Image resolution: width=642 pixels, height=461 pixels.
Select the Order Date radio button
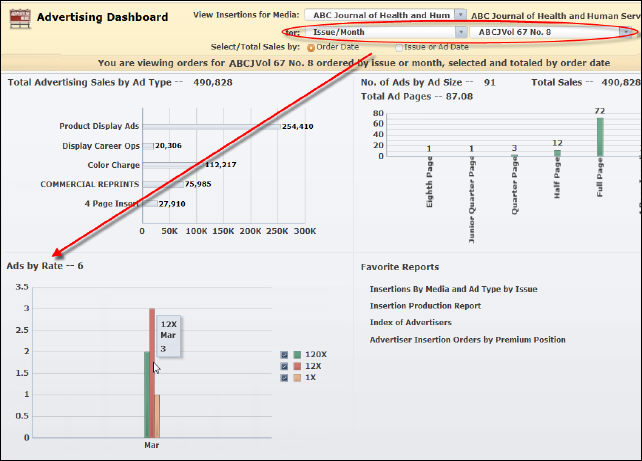coord(311,47)
